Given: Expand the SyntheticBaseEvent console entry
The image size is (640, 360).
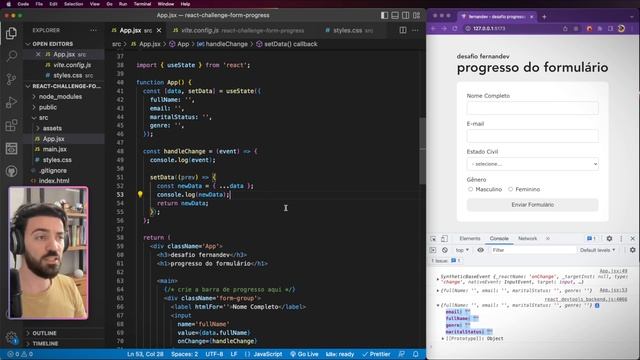Looking at the screenshot, I should tap(438, 279).
